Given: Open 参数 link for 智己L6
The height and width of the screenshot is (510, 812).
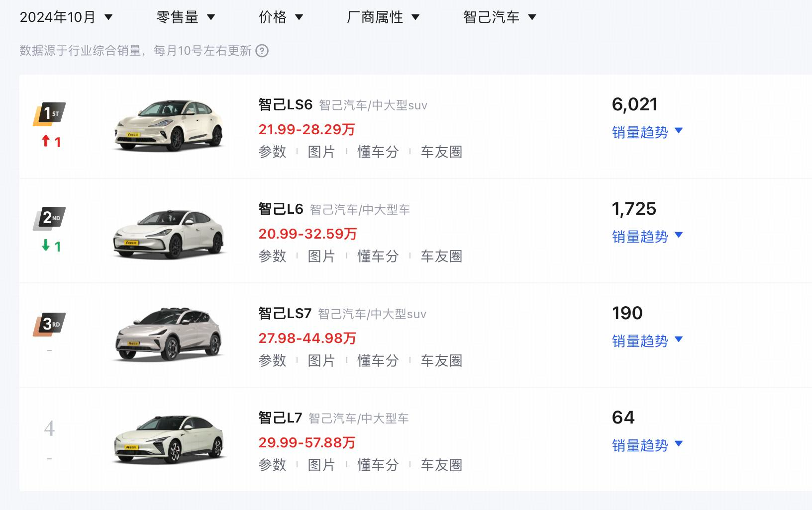Looking at the screenshot, I should tap(272, 256).
